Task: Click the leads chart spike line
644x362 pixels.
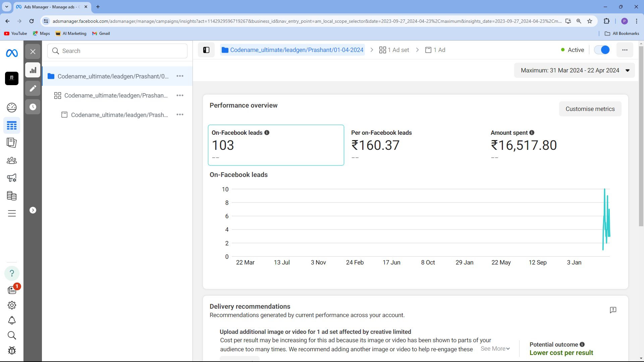Action: tap(606, 220)
